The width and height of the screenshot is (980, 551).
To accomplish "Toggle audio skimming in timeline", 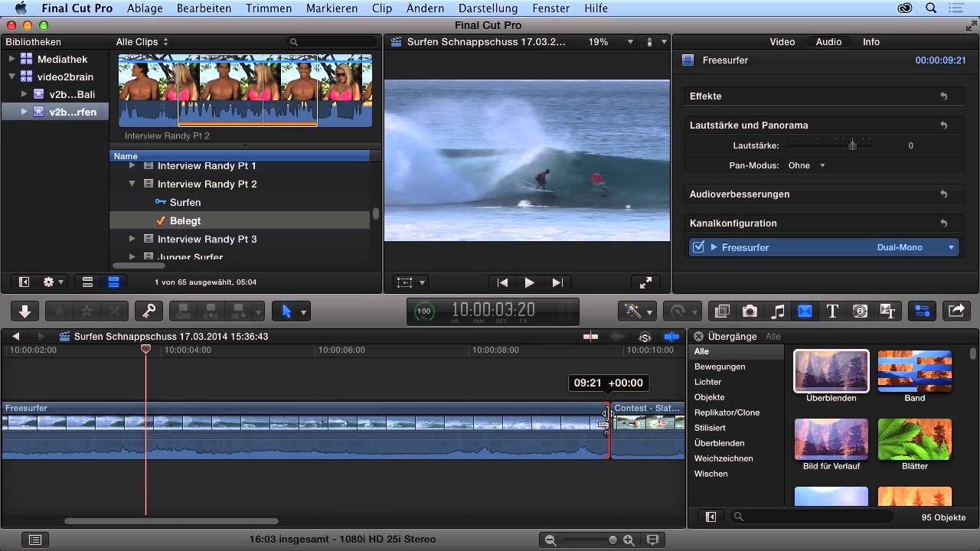I will [x=617, y=337].
